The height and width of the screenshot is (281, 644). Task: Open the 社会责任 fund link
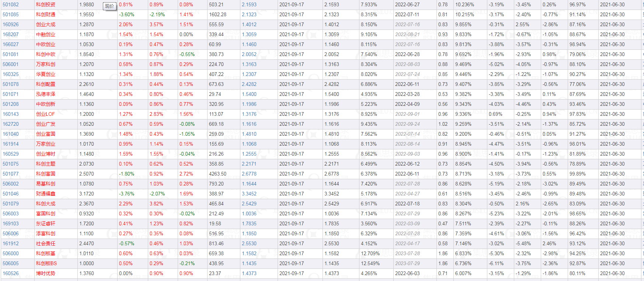[x=46, y=243]
